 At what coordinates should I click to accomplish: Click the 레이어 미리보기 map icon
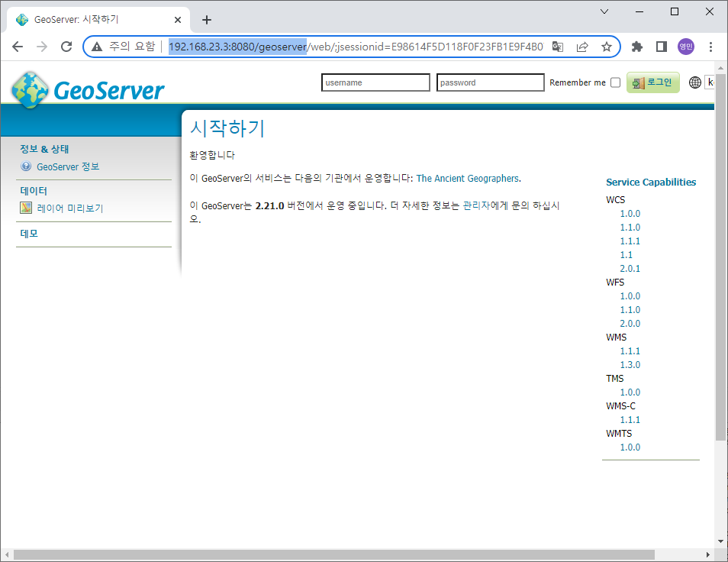(26, 208)
